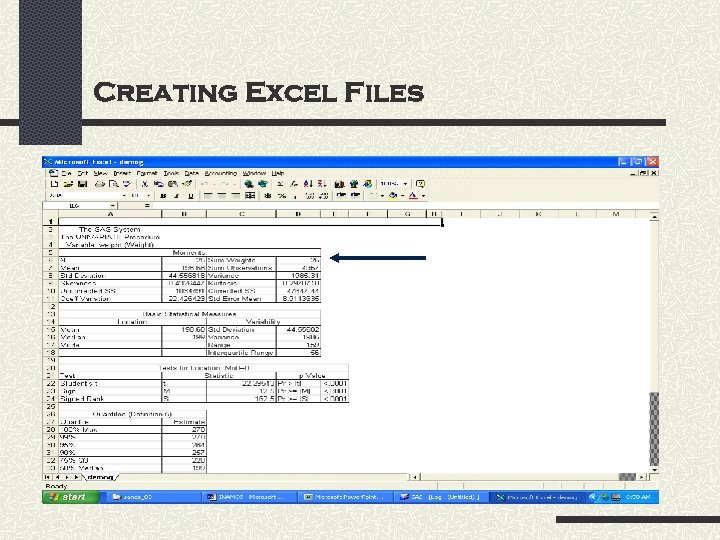
Task: Click the Insert Hyperlink globe icon
Action: coord(249,184)
